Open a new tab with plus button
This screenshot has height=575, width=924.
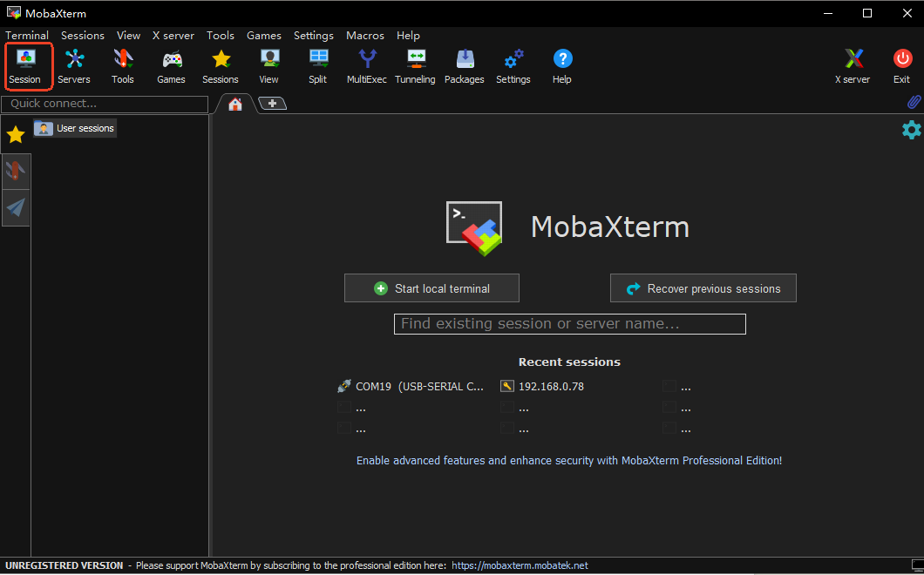click(x=272, y=104)
